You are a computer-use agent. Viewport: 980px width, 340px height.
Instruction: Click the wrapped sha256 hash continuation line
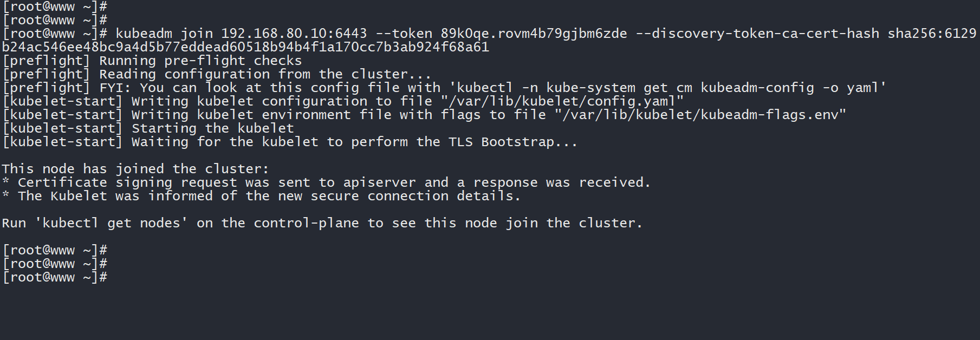point(245,47)
